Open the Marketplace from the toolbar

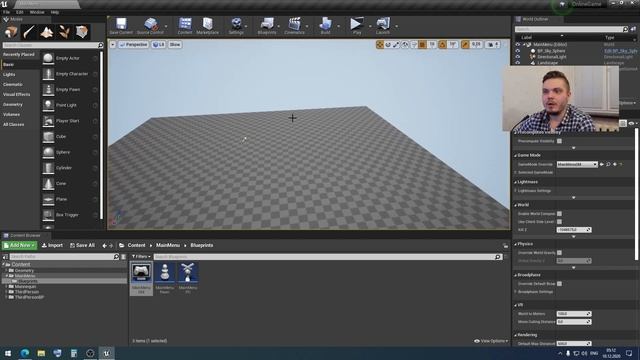coord(207,26)
